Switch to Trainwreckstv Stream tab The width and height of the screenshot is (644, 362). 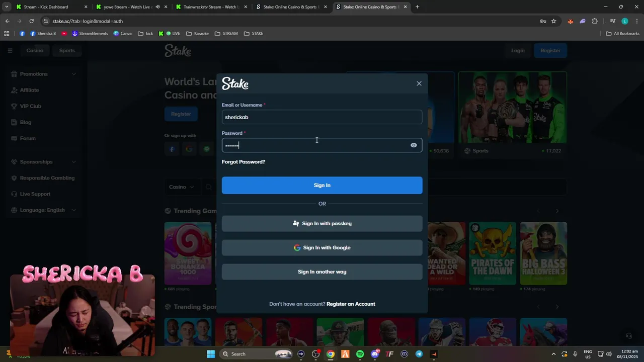click(210, 7)
